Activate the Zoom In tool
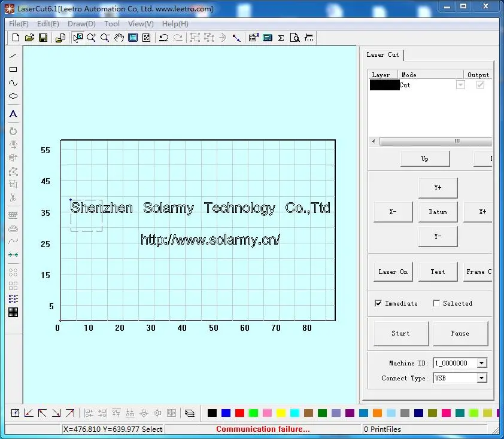Viewport: 504px width, 439px height. point(91,37)
